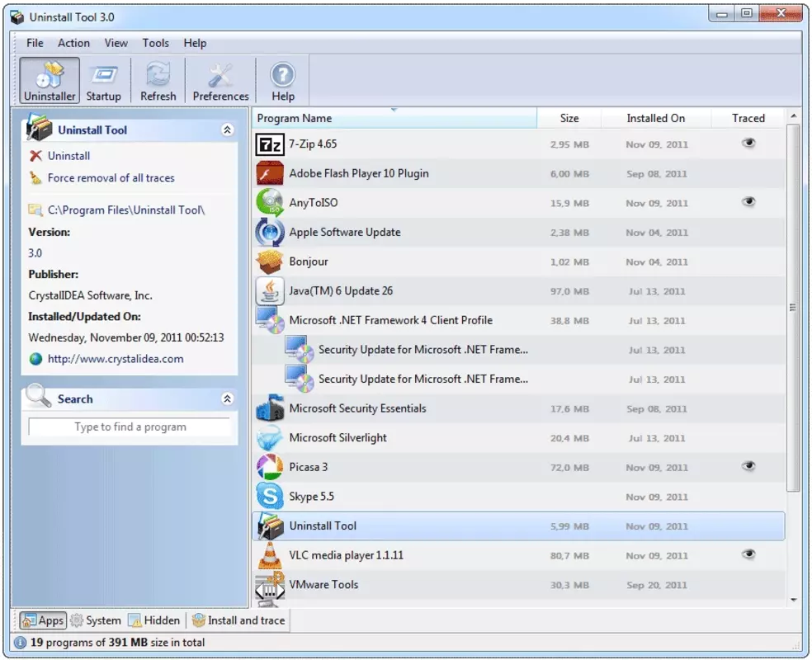Click Force removal of all traces
The height and width of the screenshot is (660, 812).
coord(111,178)
